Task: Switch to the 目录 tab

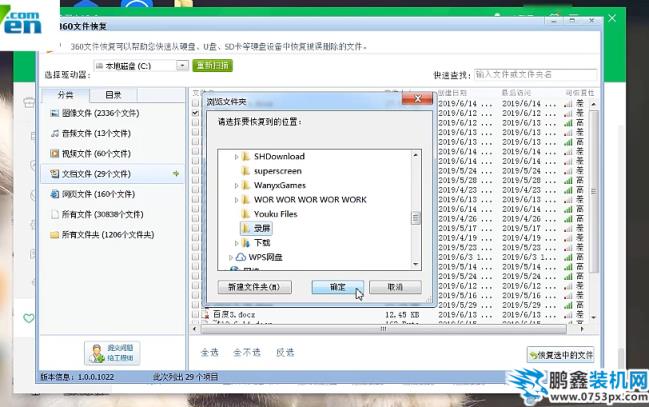Action: click(x=113, y=95)
